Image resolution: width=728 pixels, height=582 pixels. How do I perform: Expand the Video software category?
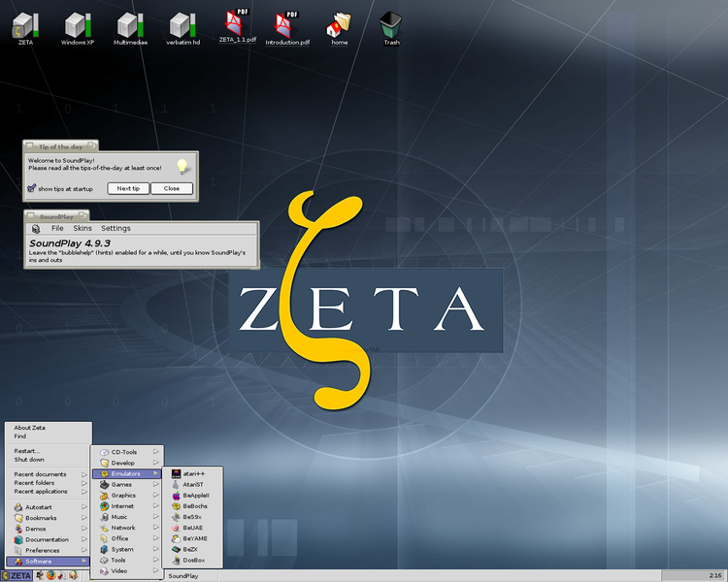(127, 571)
